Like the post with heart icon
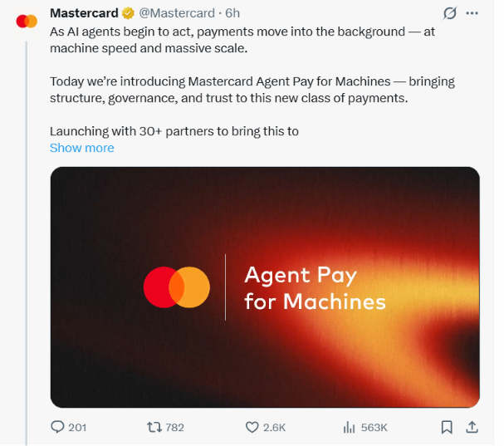Viewport: 504px width, 446px height. pos(252,427)
